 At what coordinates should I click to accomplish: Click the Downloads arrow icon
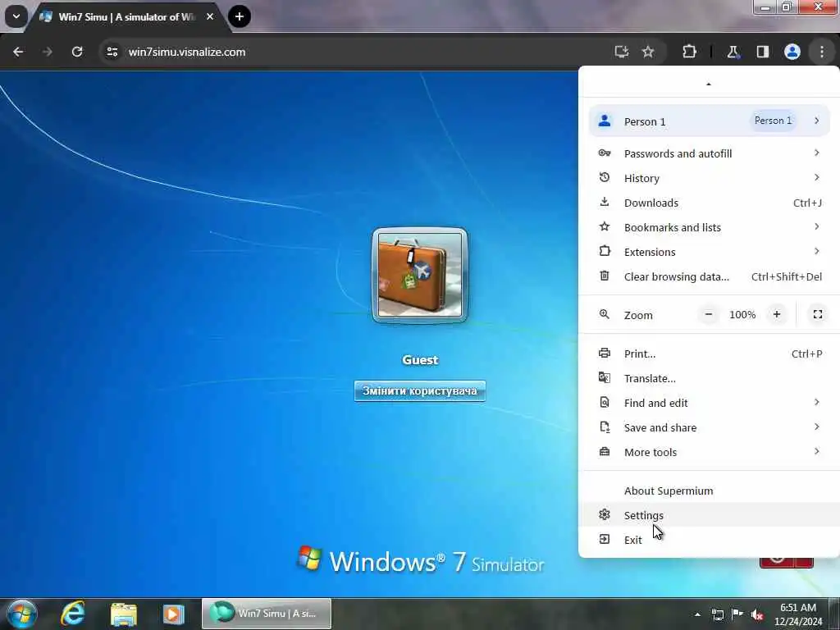click(x=605, y=202)
